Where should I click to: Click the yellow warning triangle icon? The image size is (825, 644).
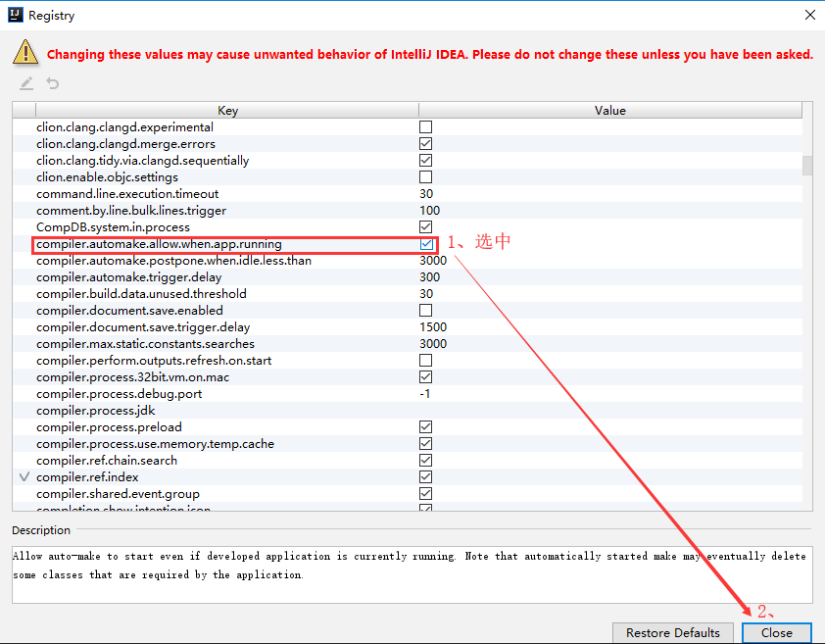click(x=25, y=53)
